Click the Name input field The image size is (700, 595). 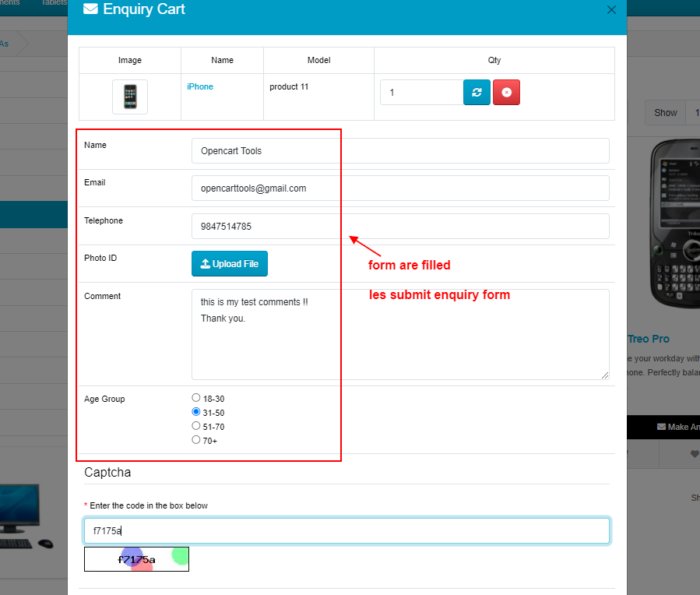pos(400,151)
